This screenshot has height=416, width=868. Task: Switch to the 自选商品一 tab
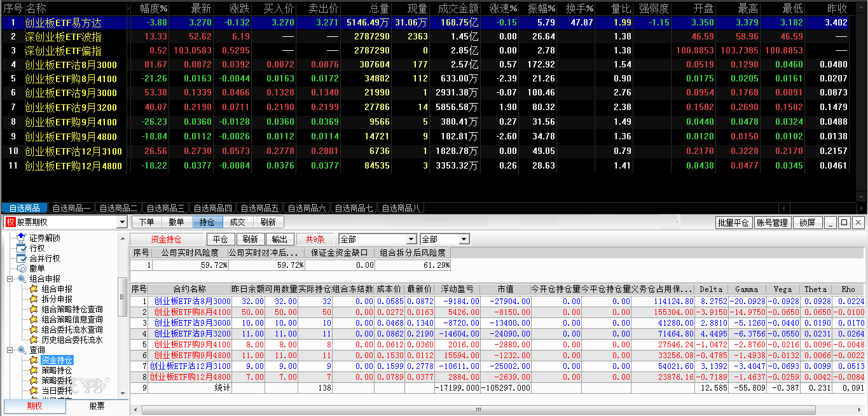[x=71, y=208]
